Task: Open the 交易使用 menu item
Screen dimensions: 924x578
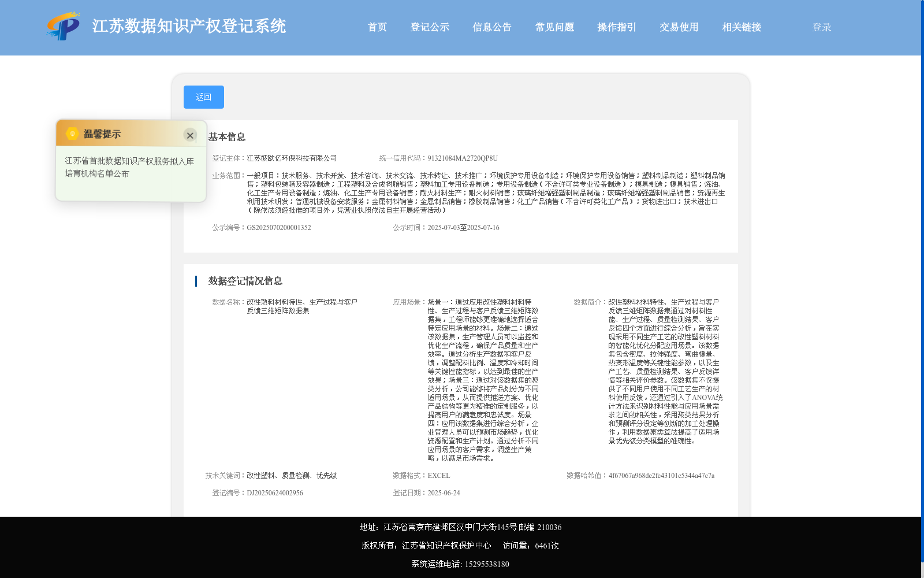Action: (x=679, y=27)
